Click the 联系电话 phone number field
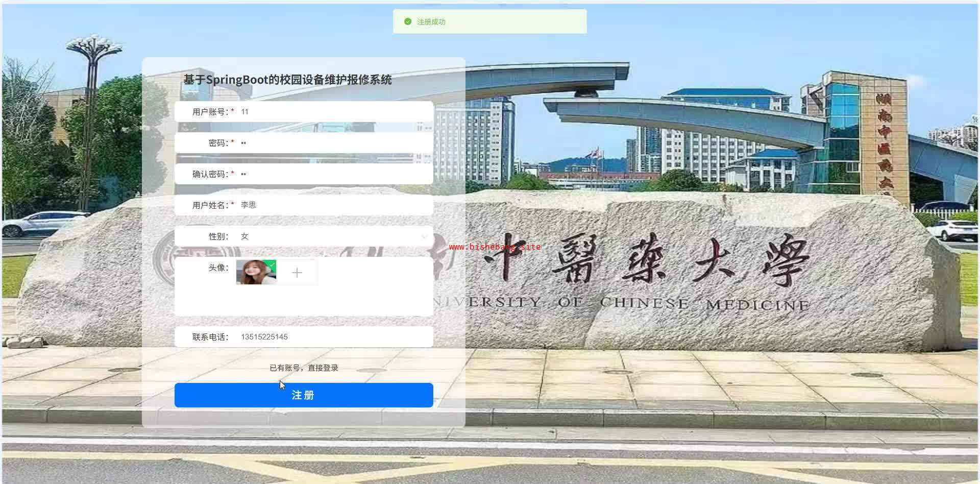The height and width of the screenshot is (484, 980). pos(334,337)
